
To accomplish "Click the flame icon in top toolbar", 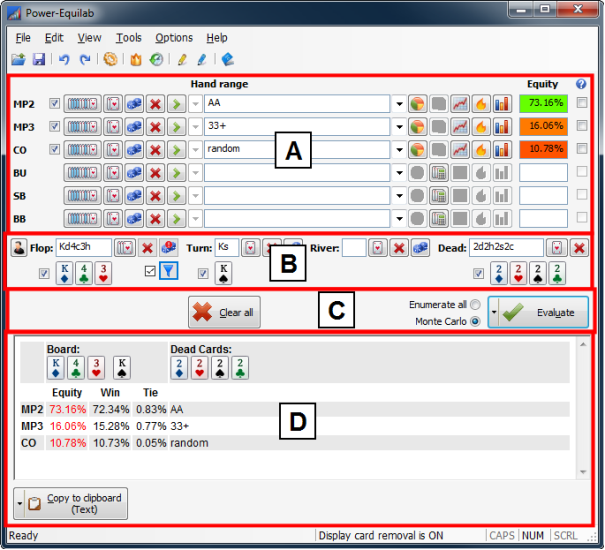I will point(136,59).
